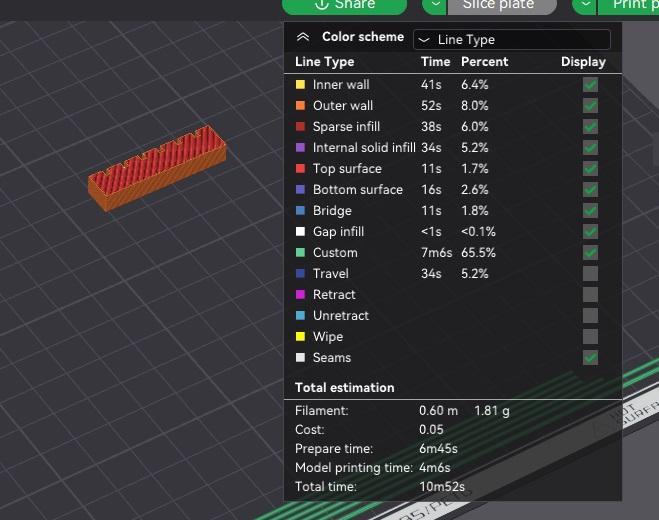
Task: Click the Percent column header
Action: (485, 62)
